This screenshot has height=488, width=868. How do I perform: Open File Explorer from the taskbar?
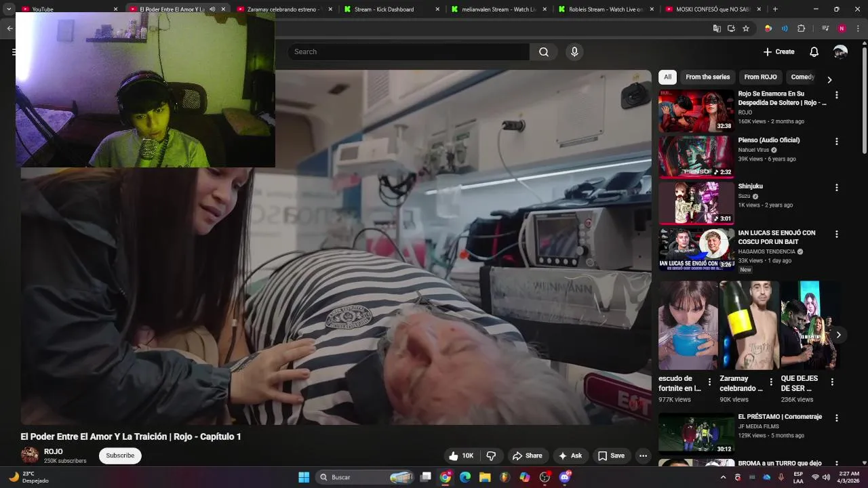(x=485, y=477)
